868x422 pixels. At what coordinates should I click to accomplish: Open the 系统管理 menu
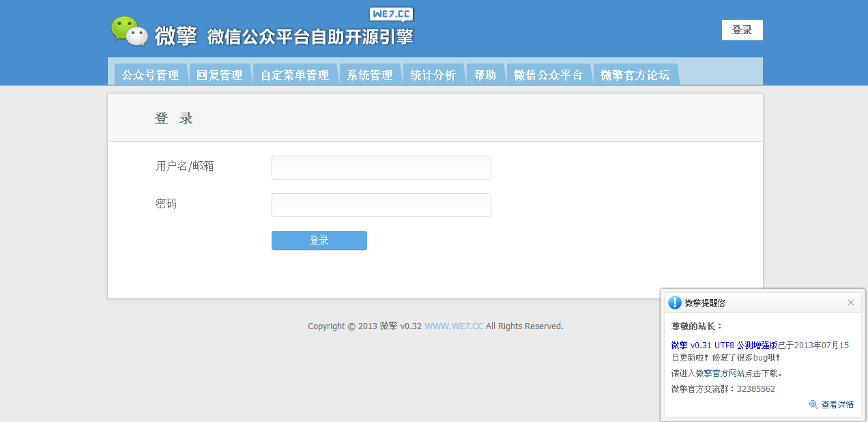coord(369,74)
